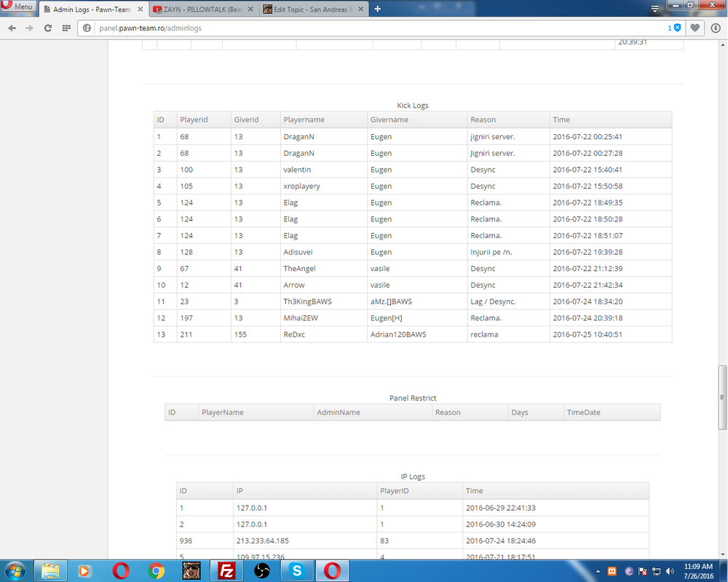Open Windows Explorer from the taskbar

point(50,571)
